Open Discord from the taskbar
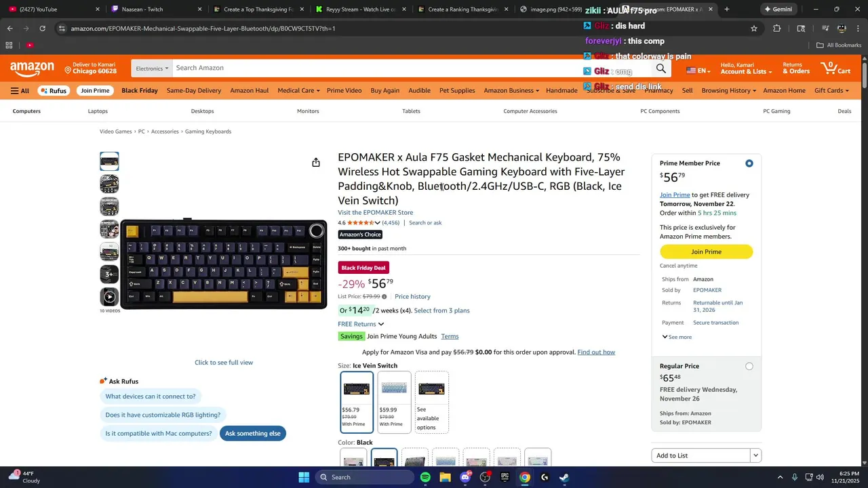The image size is (868, 488). point(465,477)
